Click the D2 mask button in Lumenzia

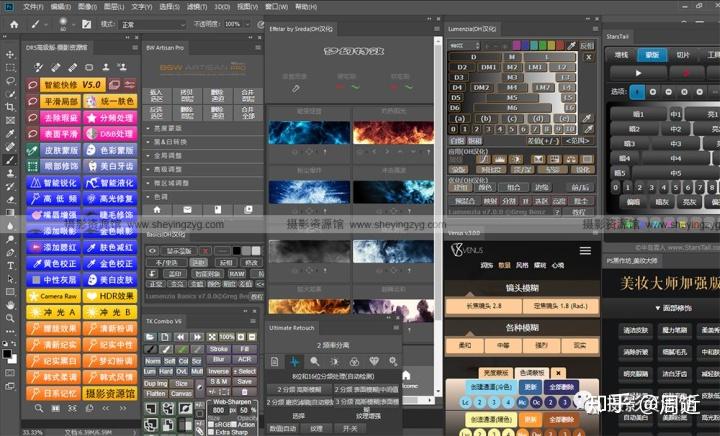tap(462, 67)
